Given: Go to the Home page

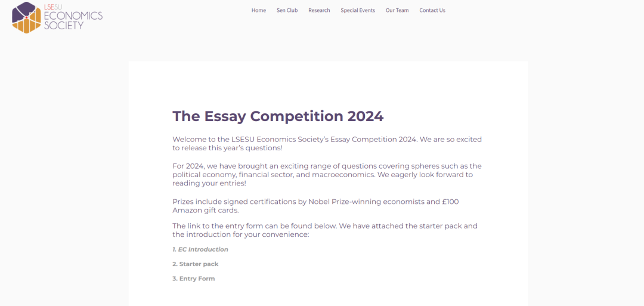Looking at the screenshot, I should pos(259,10).
